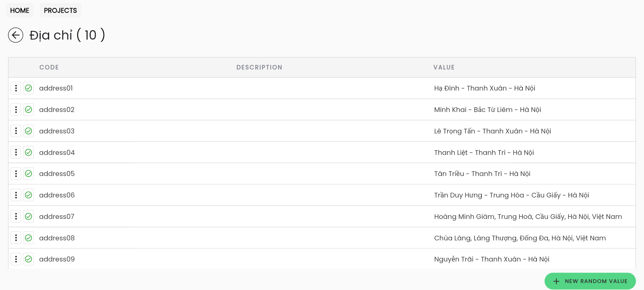644x290 pixels.
Task: Select the address05 code cell
Action: pyautogui.click(x=57, y=174)
